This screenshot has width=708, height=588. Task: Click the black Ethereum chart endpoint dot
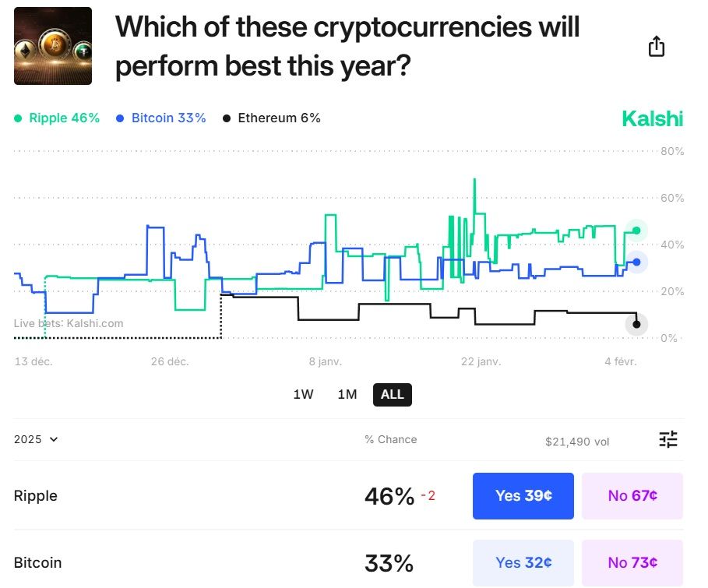[636, 324]
